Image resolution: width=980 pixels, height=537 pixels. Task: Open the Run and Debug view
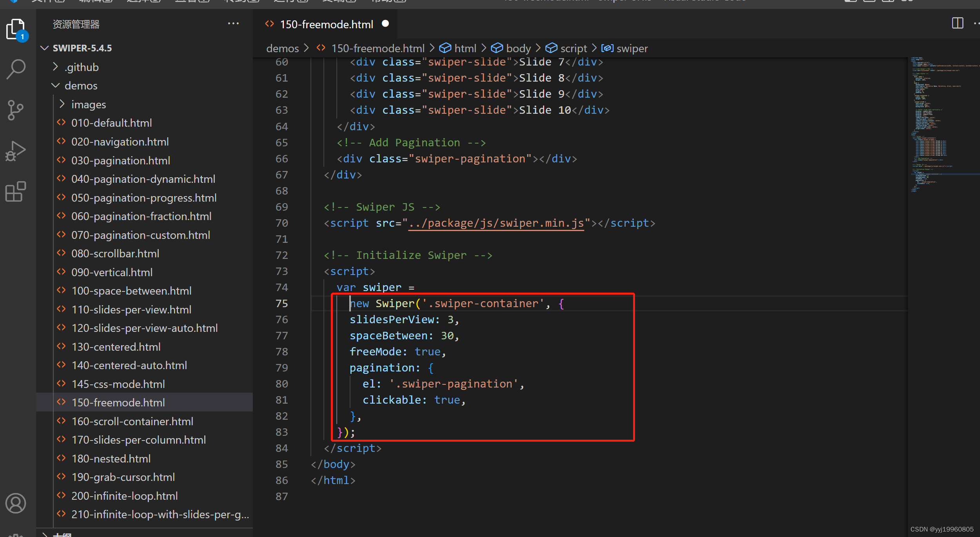point(16,151)
